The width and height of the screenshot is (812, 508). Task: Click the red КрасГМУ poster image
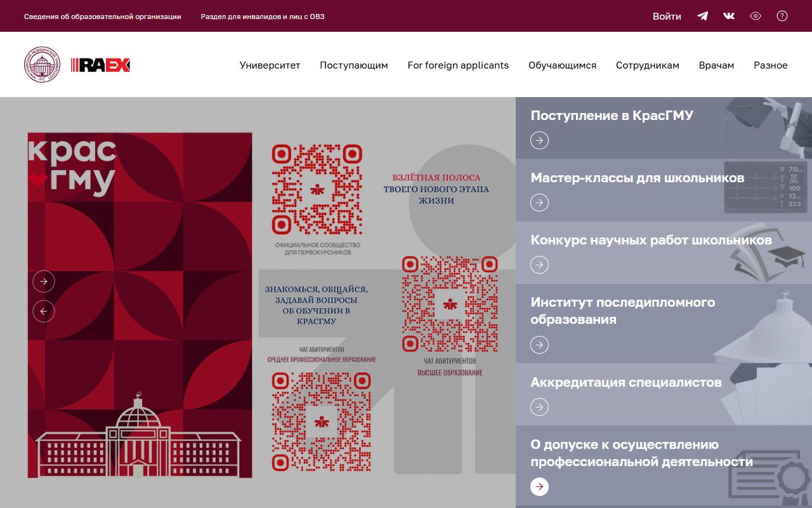[140, 305]
